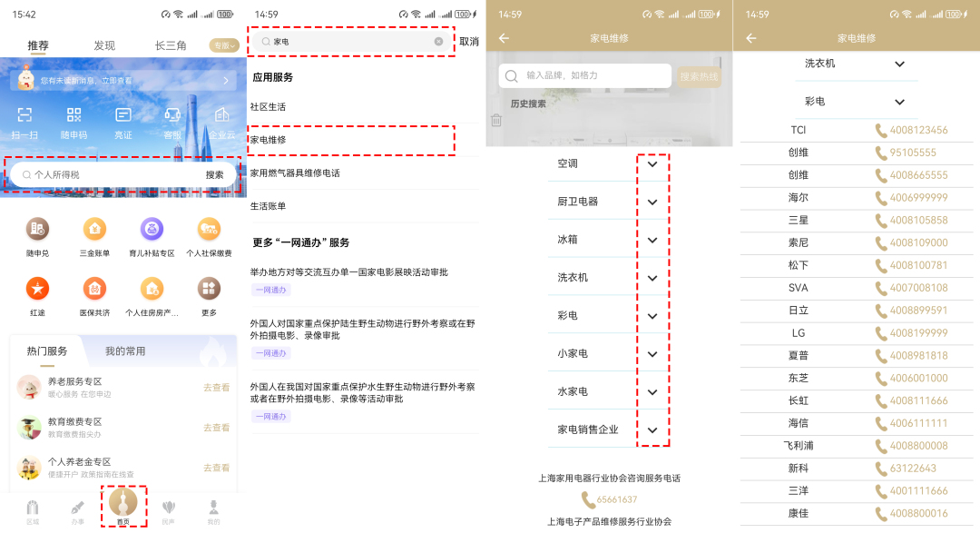
Task: Open the 随申码 QR code icon
Action: pos(73,116)
